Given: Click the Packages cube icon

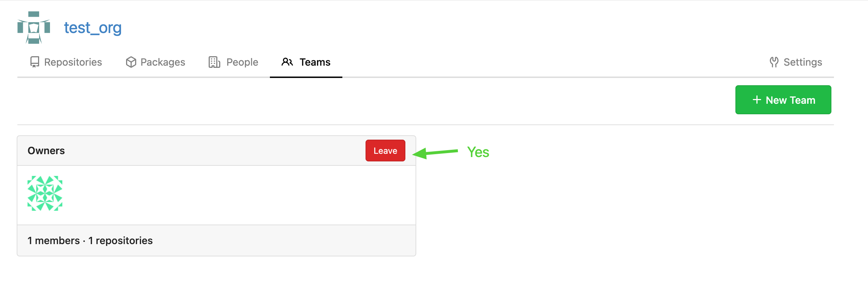Looking at the screenshot, I should tap(131, 62).
